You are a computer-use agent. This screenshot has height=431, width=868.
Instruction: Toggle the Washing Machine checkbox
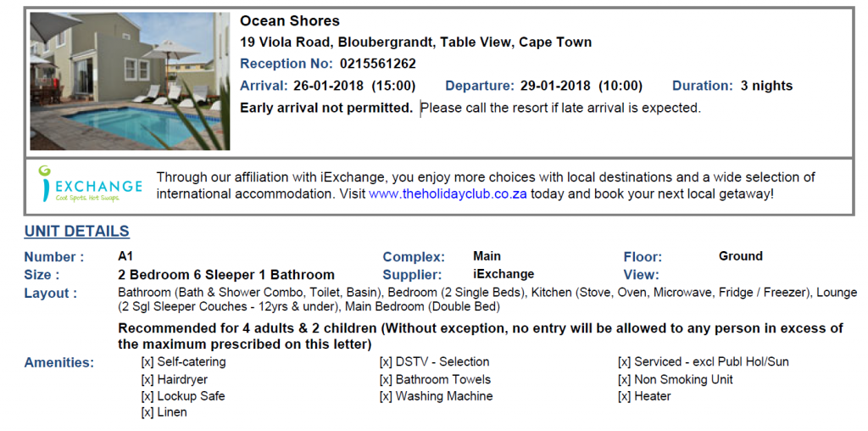[386, 397]
